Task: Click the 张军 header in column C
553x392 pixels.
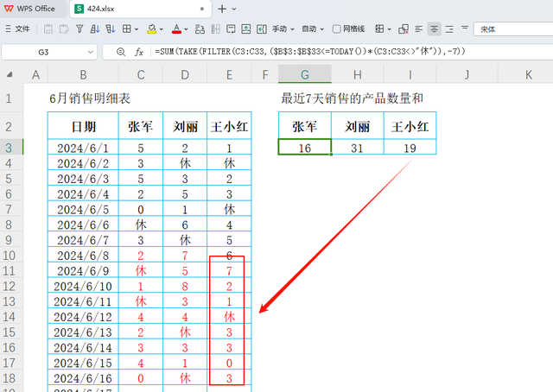Action: [141, 126]
